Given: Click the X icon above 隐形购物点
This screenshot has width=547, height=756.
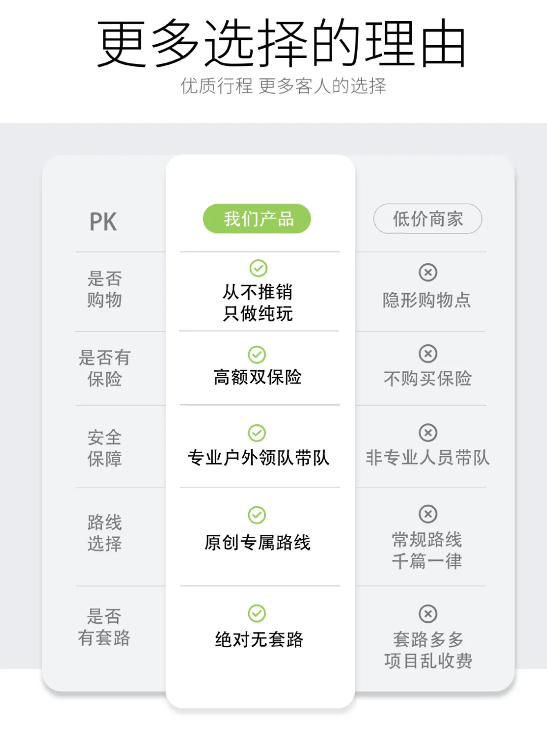Looking at the screenshot, I should [428, 272].
